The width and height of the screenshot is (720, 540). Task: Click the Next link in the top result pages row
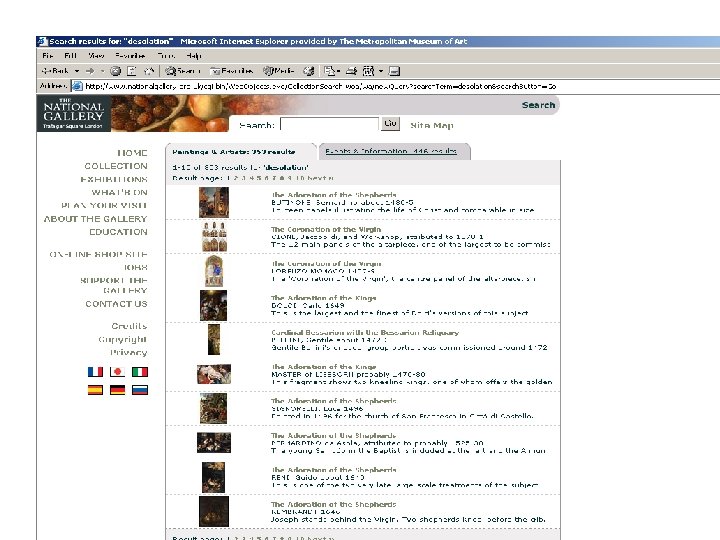pyautogui.click(x=320, y=178)
